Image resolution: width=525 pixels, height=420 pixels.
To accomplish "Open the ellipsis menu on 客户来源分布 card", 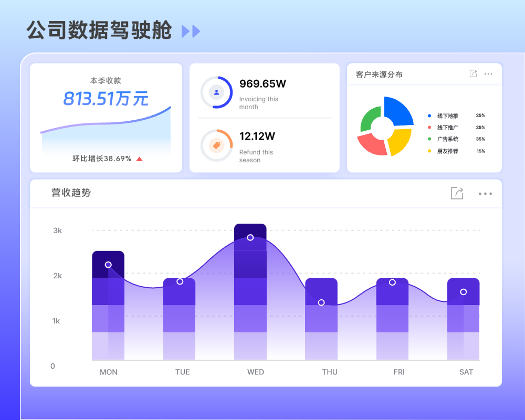I will coord(488,74).
